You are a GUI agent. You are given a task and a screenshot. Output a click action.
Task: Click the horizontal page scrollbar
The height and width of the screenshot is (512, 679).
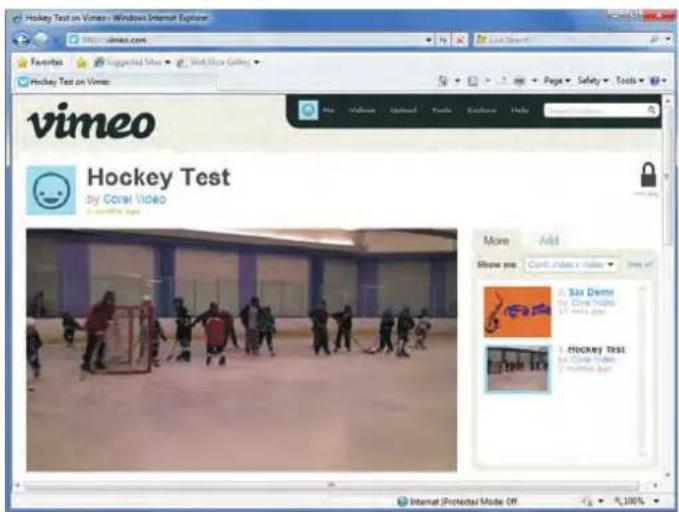331,485
